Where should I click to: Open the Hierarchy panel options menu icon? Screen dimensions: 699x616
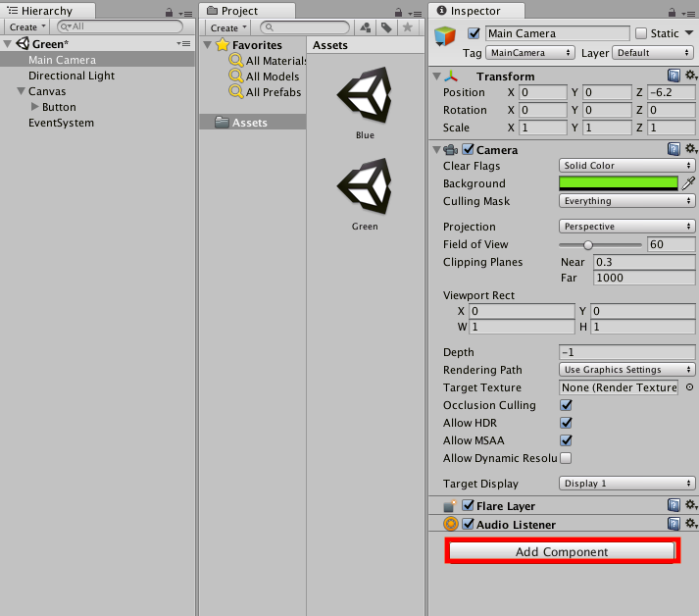click(185, 14)
